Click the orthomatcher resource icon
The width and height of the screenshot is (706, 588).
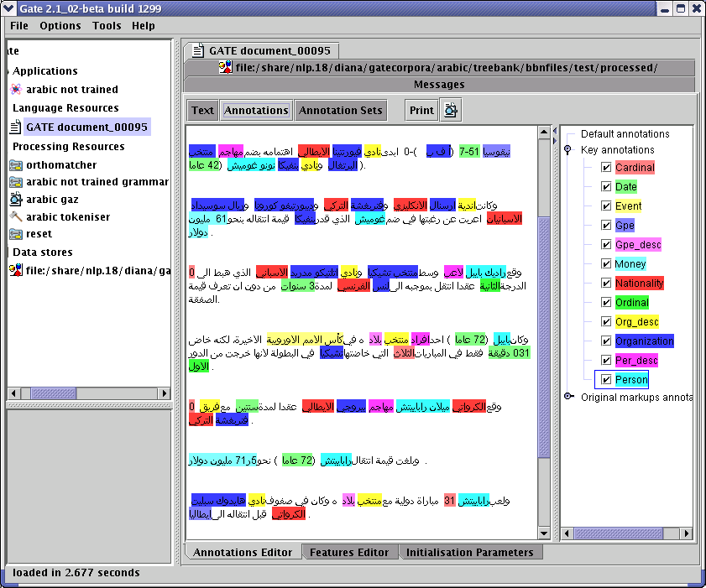pyautogui.click(x=16, y=165)
